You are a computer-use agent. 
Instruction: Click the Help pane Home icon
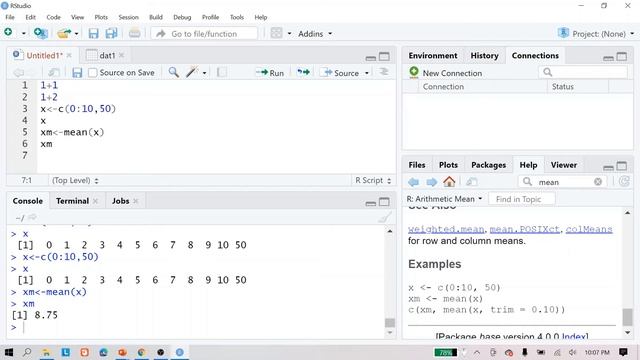[449, 182]
